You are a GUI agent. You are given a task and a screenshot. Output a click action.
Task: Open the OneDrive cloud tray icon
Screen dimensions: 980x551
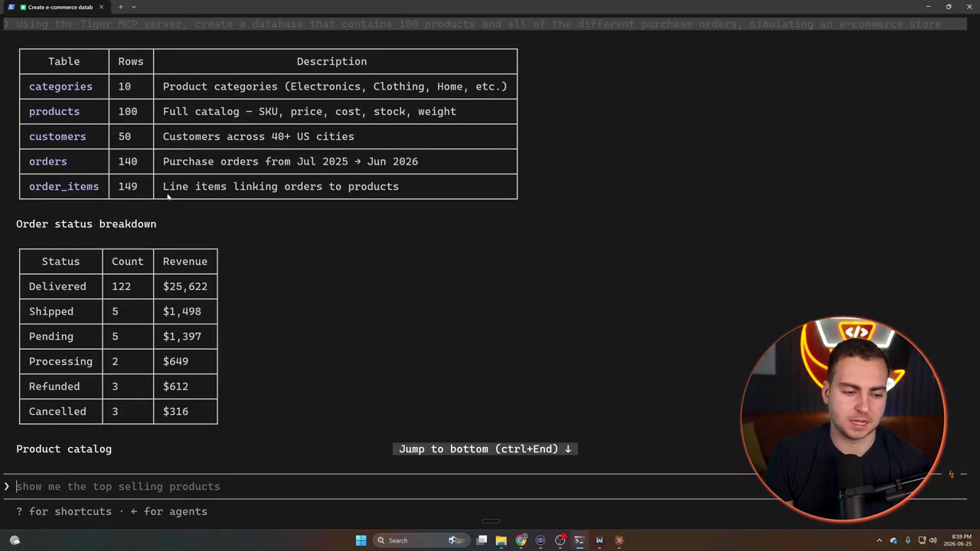pyautogui.click(x=893, y=540)
